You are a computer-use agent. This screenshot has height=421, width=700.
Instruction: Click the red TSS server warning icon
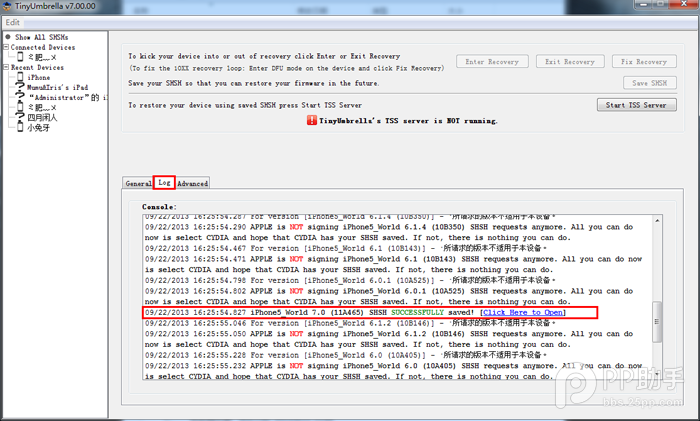[x=312, y=120]
